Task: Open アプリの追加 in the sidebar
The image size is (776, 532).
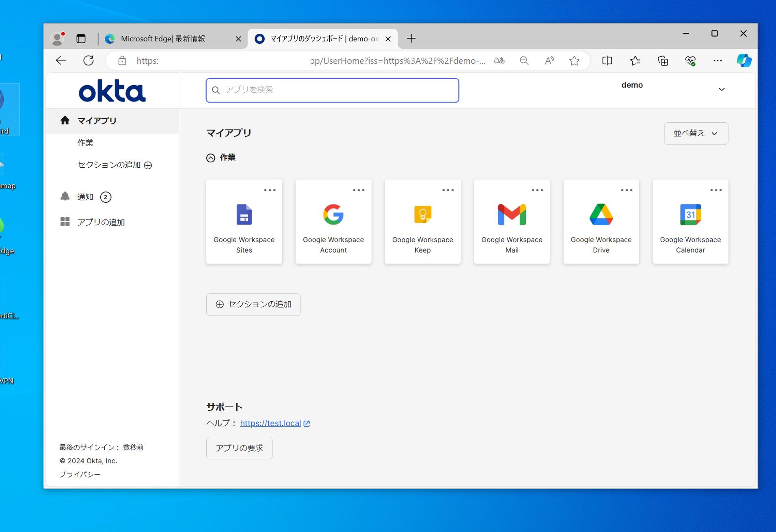Action: (101, 222)
